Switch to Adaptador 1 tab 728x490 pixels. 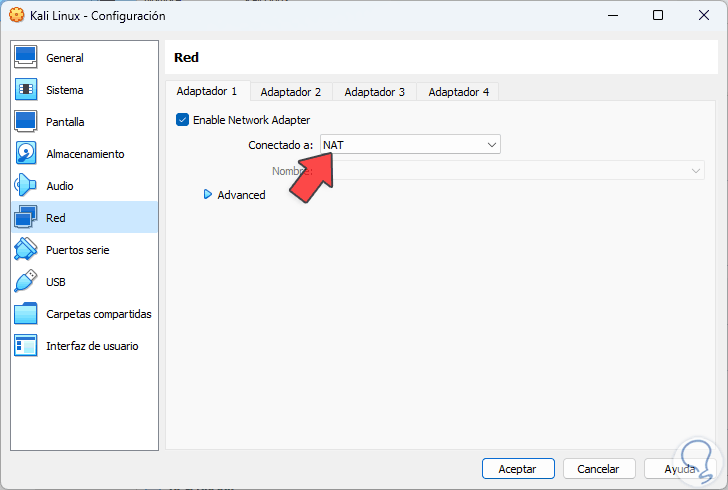click(x=207, y=91)
